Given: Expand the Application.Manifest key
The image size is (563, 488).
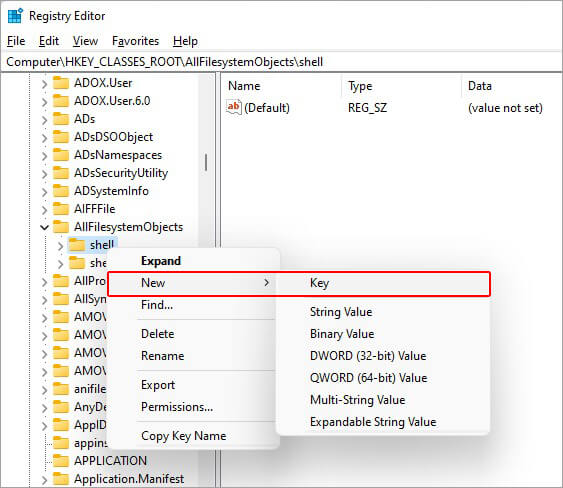Looking at the screenshot, I should (44, 480).
